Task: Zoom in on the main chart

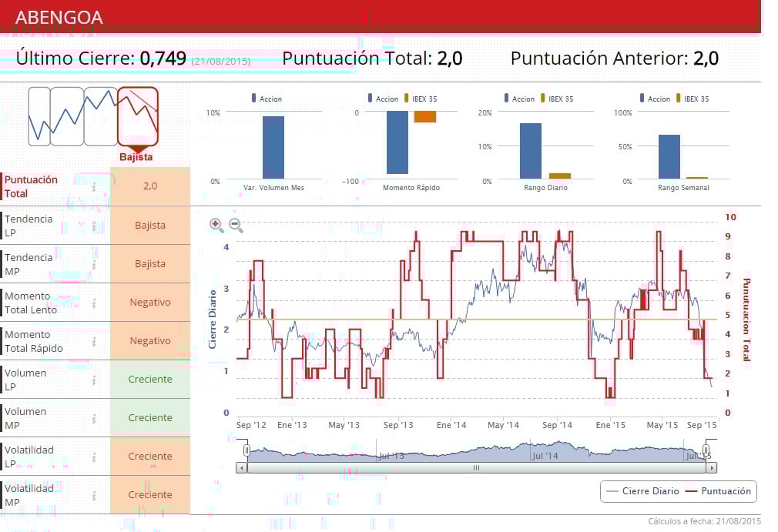Action: (216, 225)
